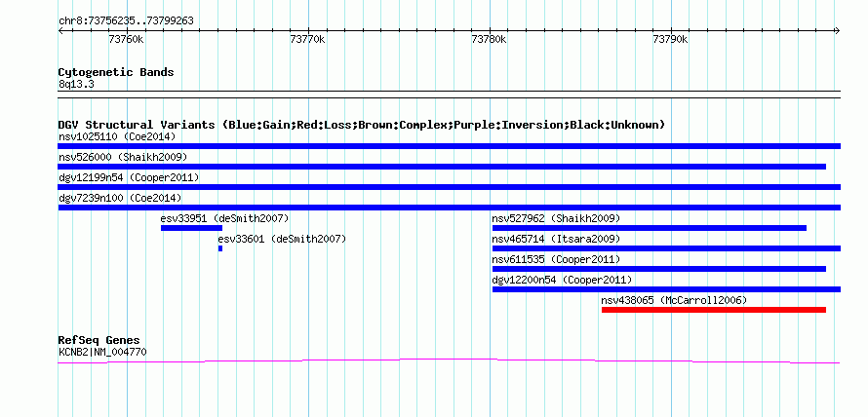Open the nsv1025110 (Coe2014) label
The image size is (868, 417).
click(x=117, y=136)
